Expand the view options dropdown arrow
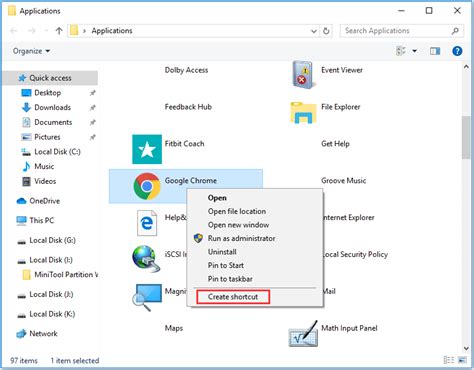474x370 pixels. 414,51
